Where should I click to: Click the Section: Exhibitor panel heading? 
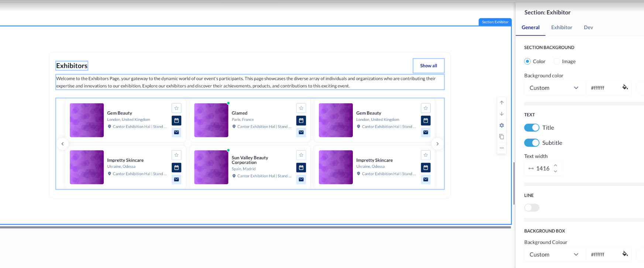pos(547,12)
